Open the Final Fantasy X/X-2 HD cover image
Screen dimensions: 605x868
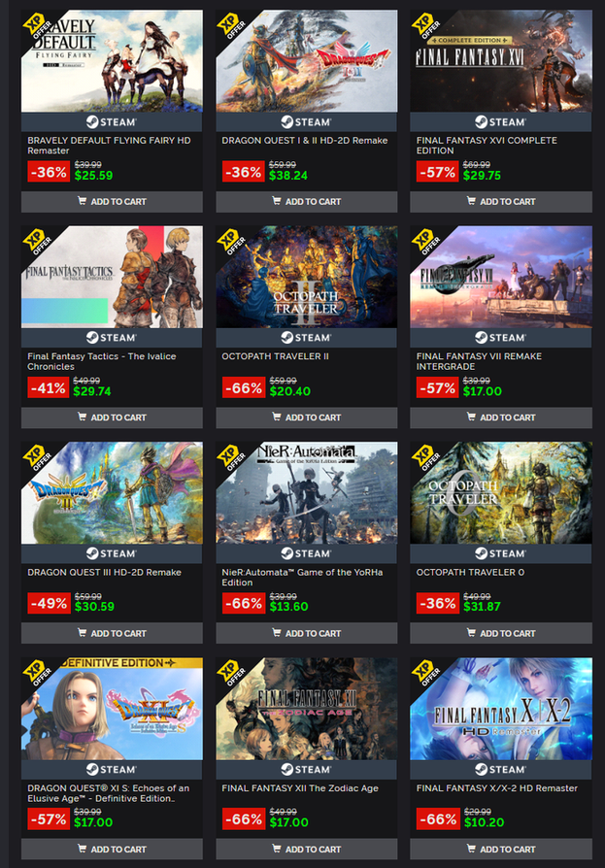(501, 709)
